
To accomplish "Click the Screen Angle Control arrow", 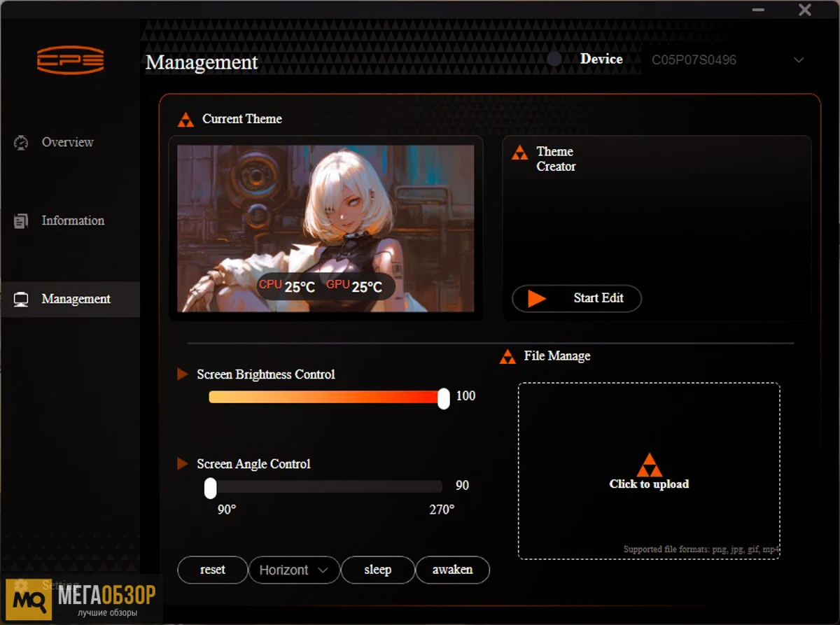I will coord(183,464).
